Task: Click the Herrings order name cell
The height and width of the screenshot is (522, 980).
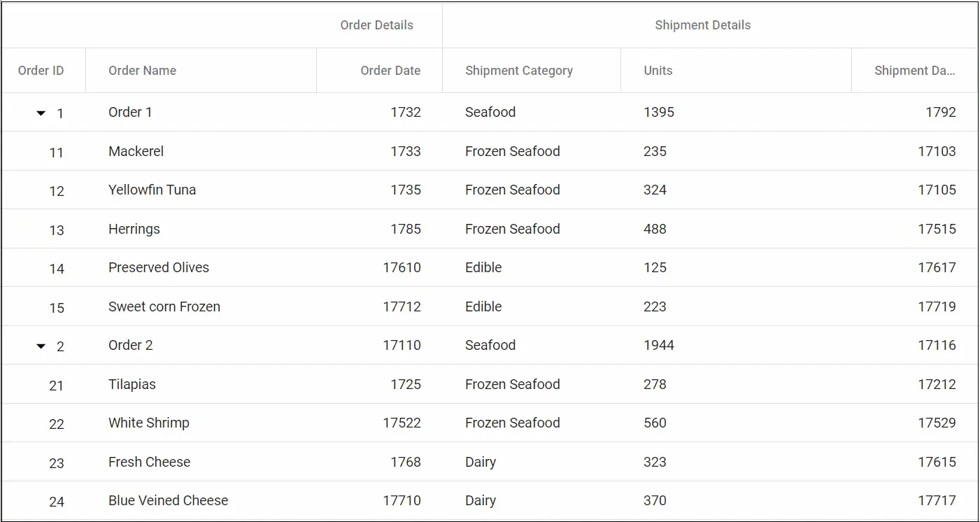Action: pyautogui.click(x=134, y=229)
